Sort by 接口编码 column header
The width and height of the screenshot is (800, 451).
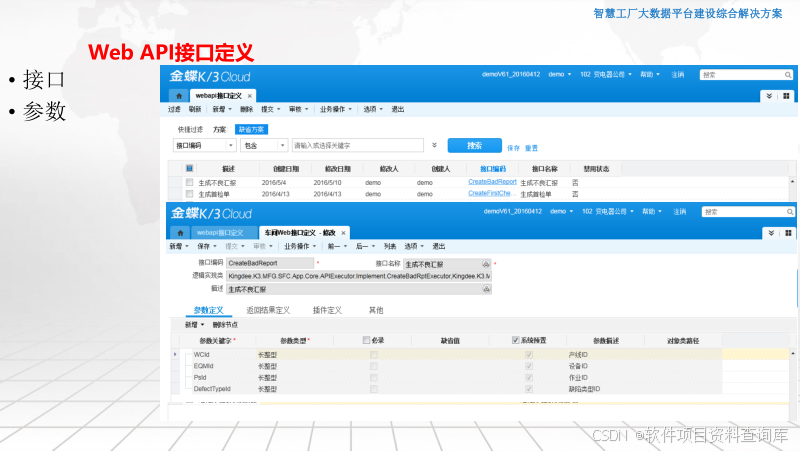pos(493,169)
